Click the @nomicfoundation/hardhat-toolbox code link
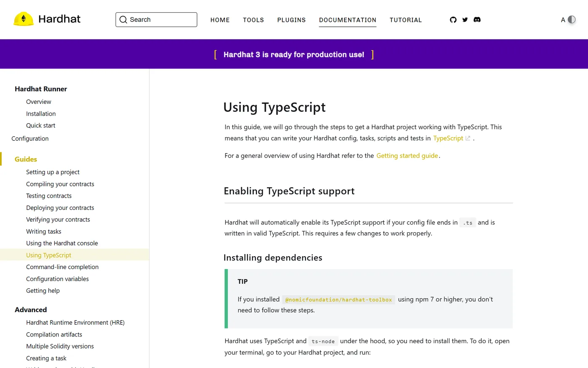Screen dimensions: 588x368 pos(339,299)
